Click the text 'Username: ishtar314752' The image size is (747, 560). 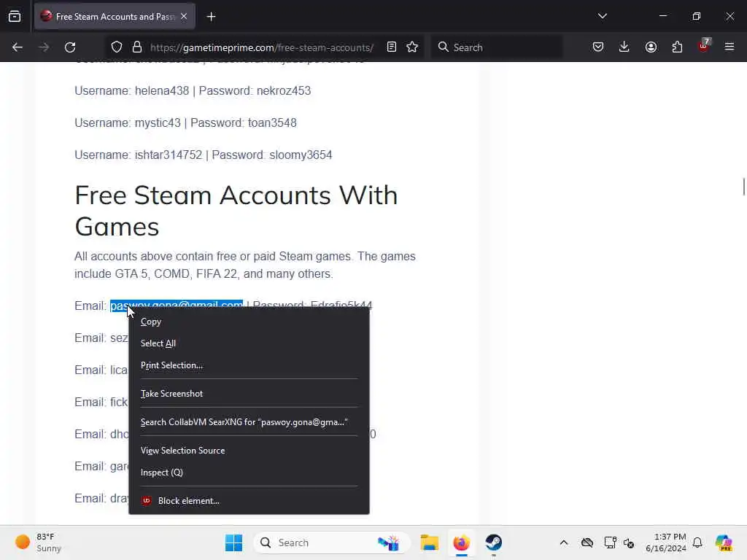(x=138, y=155)
